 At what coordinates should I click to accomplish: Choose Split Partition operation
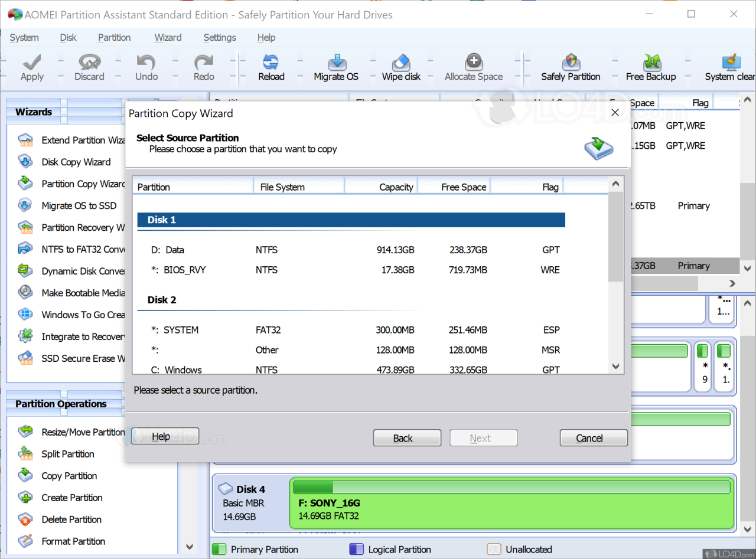point(57,454)
